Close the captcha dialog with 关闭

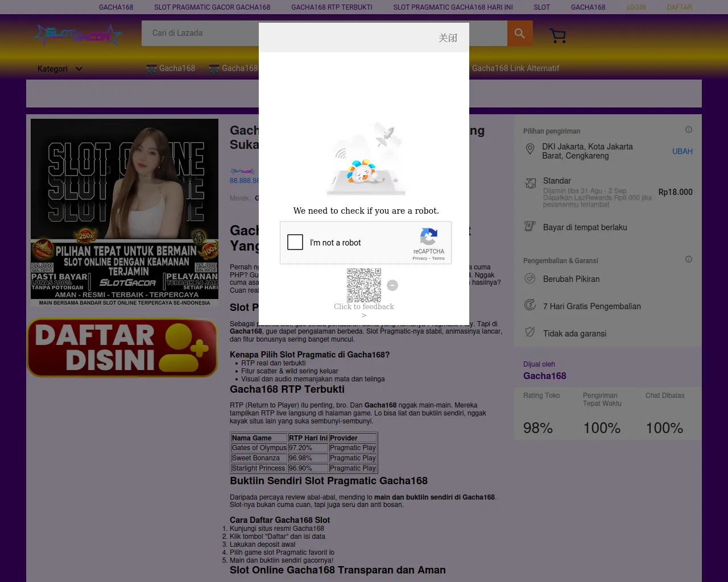448,38
